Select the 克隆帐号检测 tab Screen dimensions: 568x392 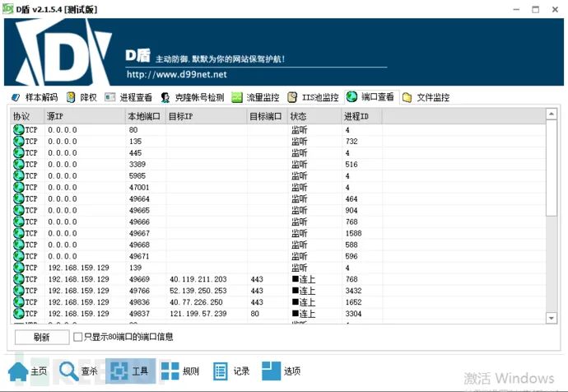(x=193, y=97)
